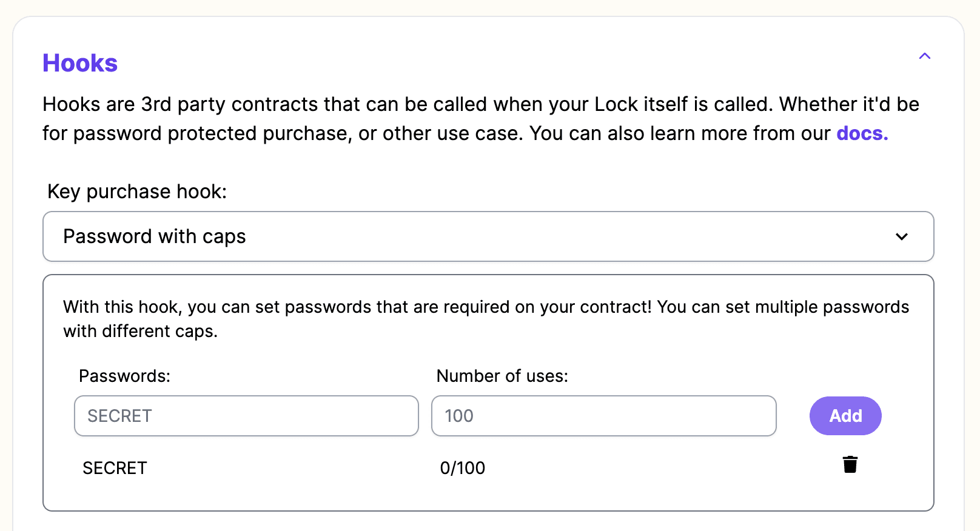Select the existing SECRET password row text
The image size is (980, 531).
pos(115,468)
